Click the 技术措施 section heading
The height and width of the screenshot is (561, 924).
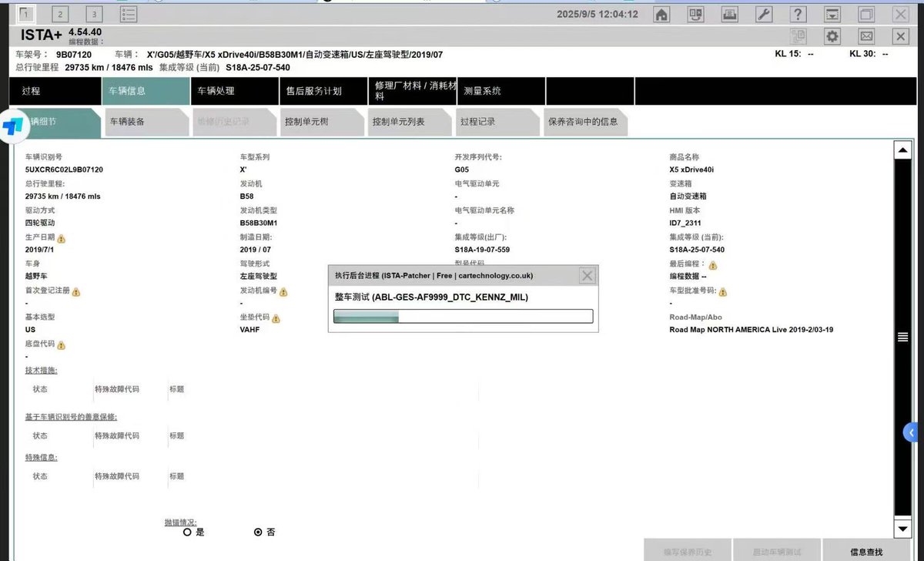pyautogui.click(x=42, y=371)
